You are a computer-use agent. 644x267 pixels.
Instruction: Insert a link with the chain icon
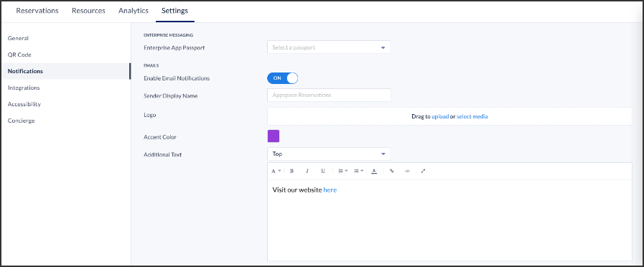coord(391,171)
